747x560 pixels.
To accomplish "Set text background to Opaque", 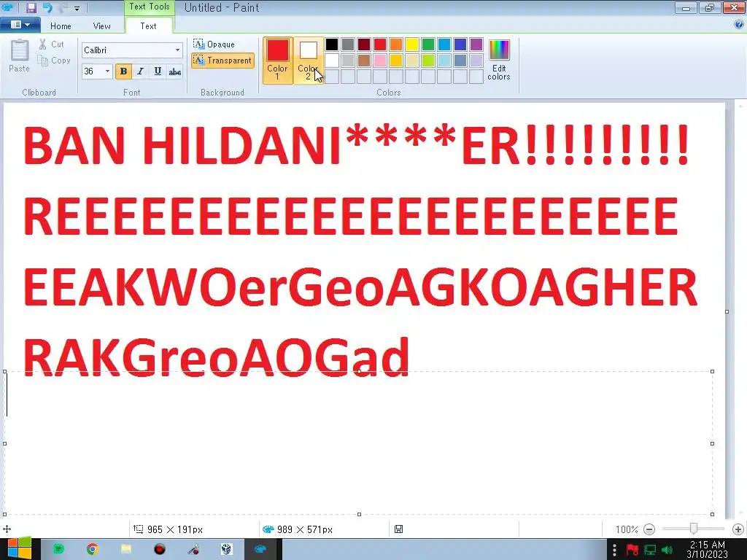I will click(214, 44).
